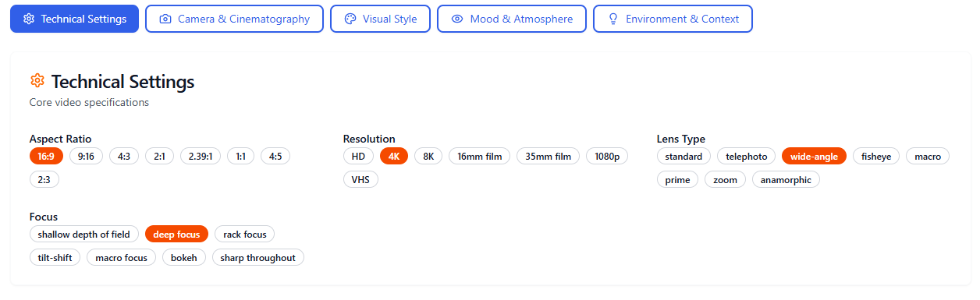Click the camera icon on Camera & Cinematography tab

[x=165, y=19]
